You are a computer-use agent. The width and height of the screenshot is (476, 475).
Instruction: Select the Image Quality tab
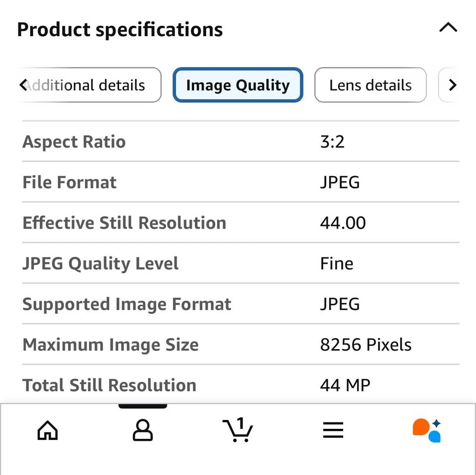tap(238, 85)
